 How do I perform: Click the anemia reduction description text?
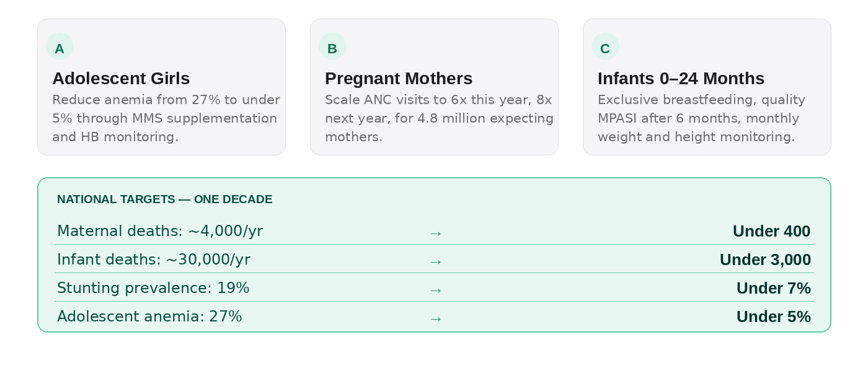point(166,118)
